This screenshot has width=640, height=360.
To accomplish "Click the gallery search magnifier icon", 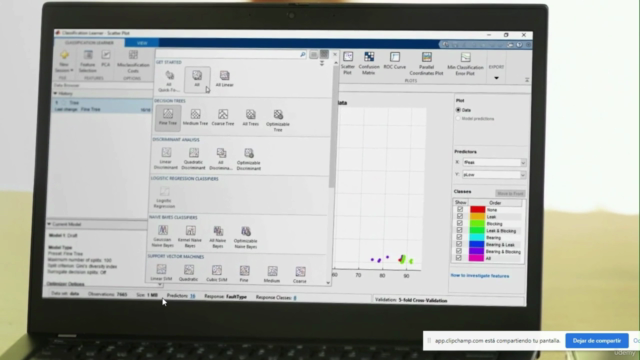I will pyautogui.click(x=303, y=54).
